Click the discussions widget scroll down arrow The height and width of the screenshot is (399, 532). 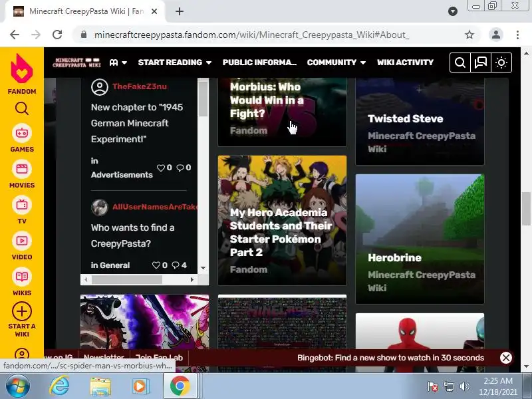pos(203,268)
